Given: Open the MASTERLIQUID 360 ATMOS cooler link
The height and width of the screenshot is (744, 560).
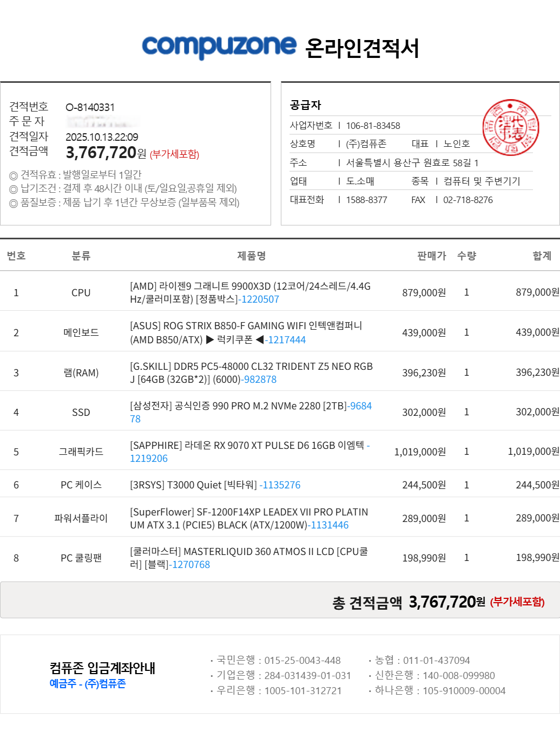Looking at the screenshot, I should coord(190,565).
